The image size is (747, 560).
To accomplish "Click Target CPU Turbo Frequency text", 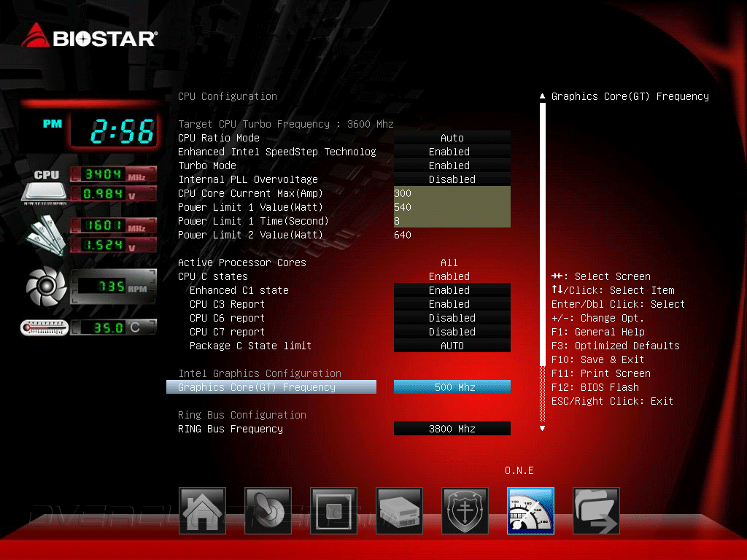I will (x=285, y=124).
